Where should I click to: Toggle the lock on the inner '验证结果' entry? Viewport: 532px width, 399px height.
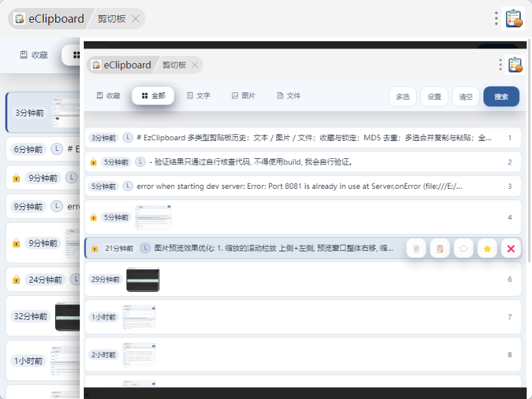(94, 162)
